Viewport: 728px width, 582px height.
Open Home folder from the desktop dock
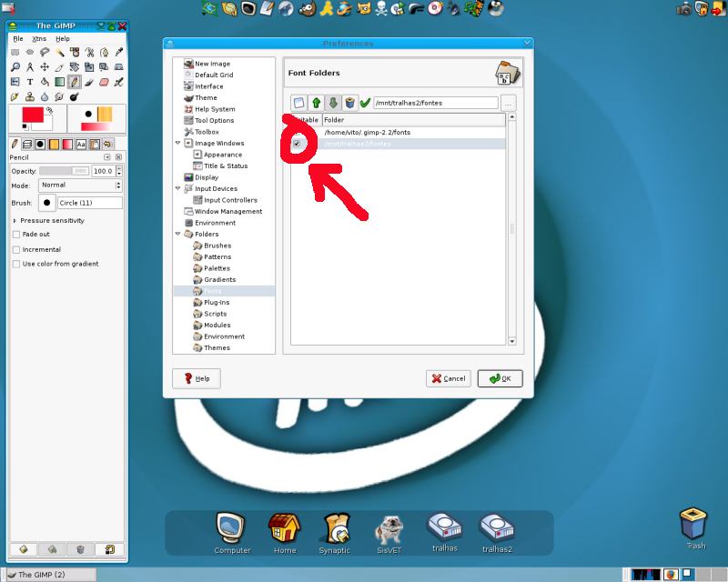(x=285, y=534)
